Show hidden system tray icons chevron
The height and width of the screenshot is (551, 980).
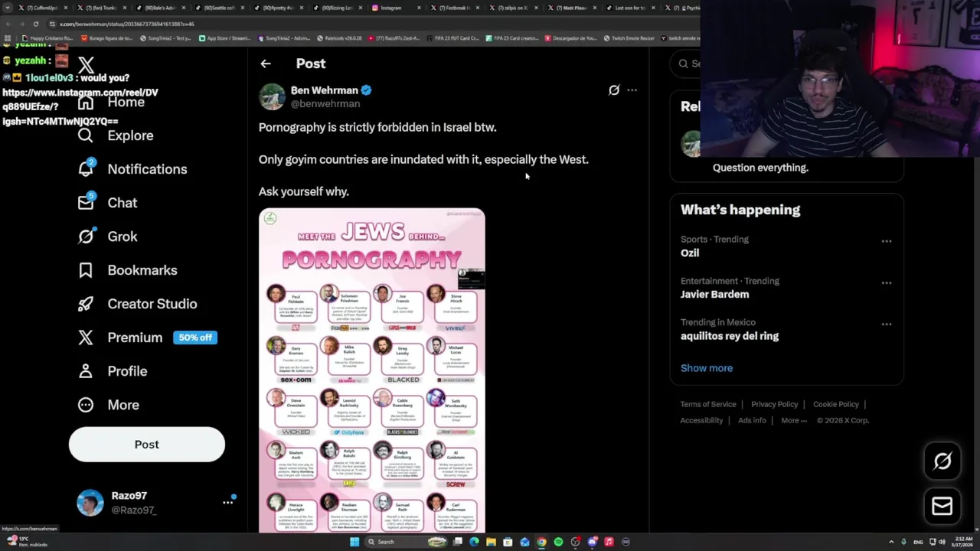tap(891, 542)
